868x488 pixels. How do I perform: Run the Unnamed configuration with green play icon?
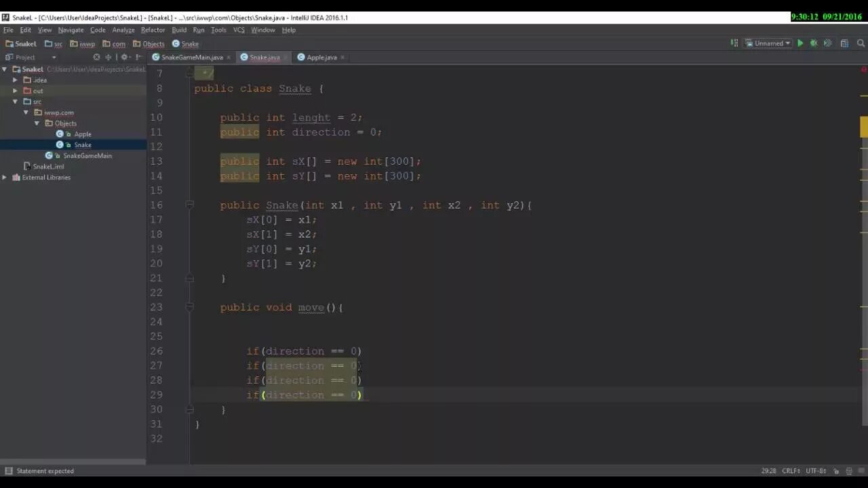(x=800, y=43)
